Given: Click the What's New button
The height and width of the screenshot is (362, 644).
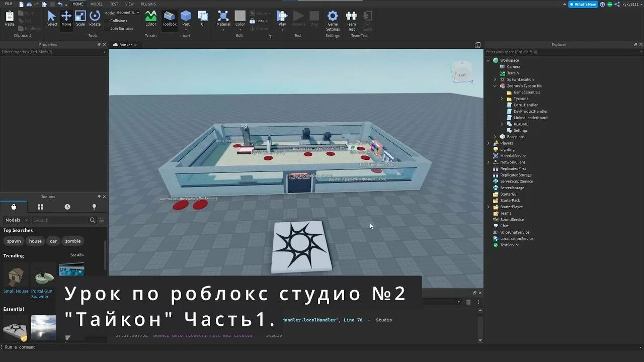Looking at the screenshot, I should [x=583, y=4].
